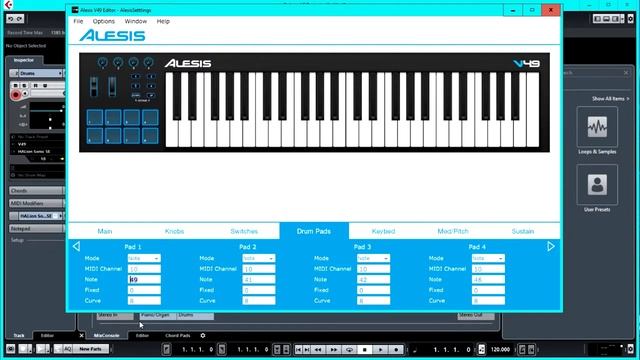
Task: Open User Presets in Cubase media rack
Action: [x=597, y=184]
